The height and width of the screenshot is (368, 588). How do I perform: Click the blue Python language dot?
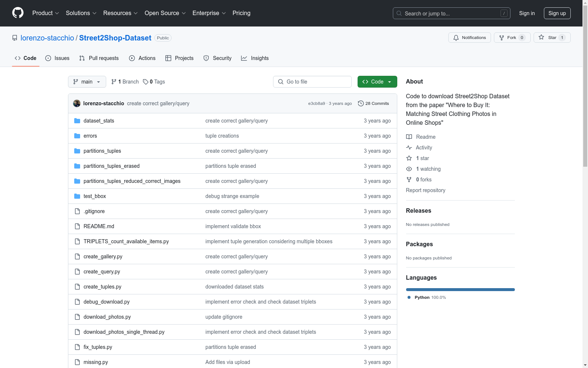(x=409, y=297)
